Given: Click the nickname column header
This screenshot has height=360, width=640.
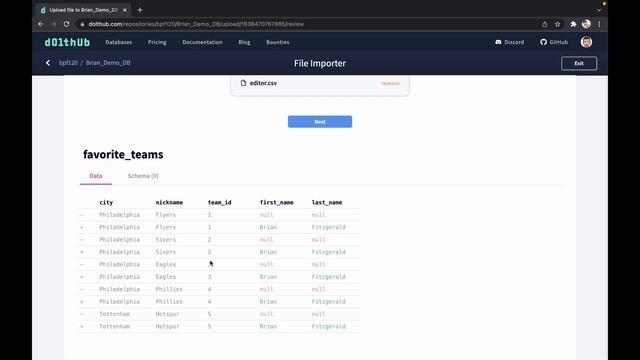Looking at the screenshot, I should click(x=169, y=202).
